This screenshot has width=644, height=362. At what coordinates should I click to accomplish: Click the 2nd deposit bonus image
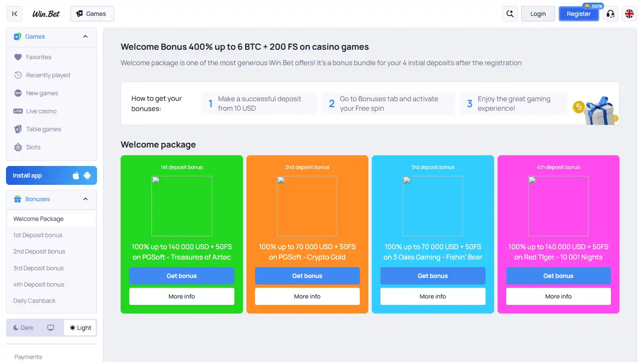click(307, 206)
